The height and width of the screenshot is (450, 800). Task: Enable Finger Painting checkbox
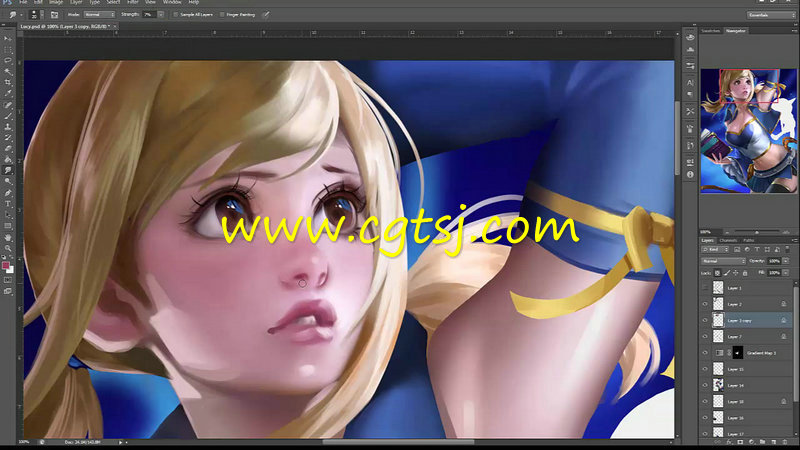tap(222, 15)
